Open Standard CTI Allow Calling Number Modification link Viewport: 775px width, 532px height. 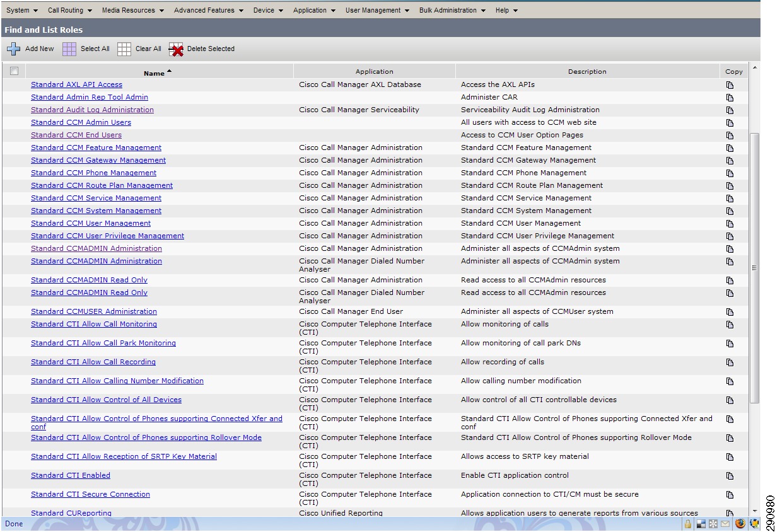117,381
